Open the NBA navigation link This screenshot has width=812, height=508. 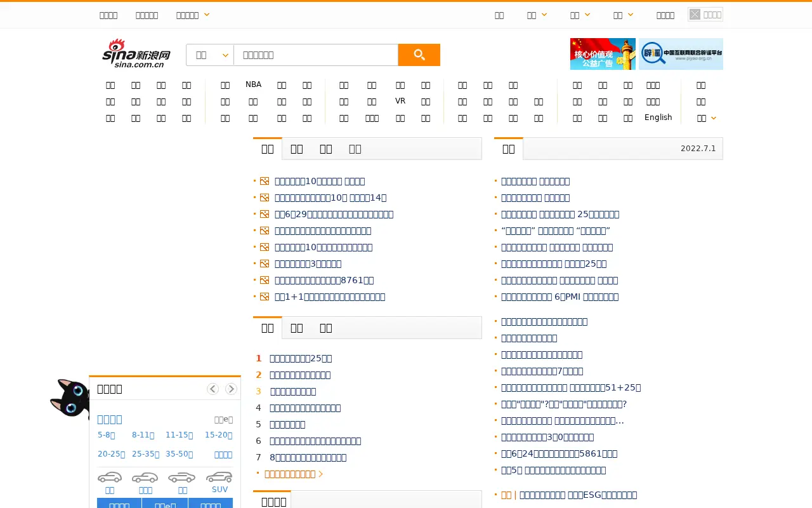[253, 84]
